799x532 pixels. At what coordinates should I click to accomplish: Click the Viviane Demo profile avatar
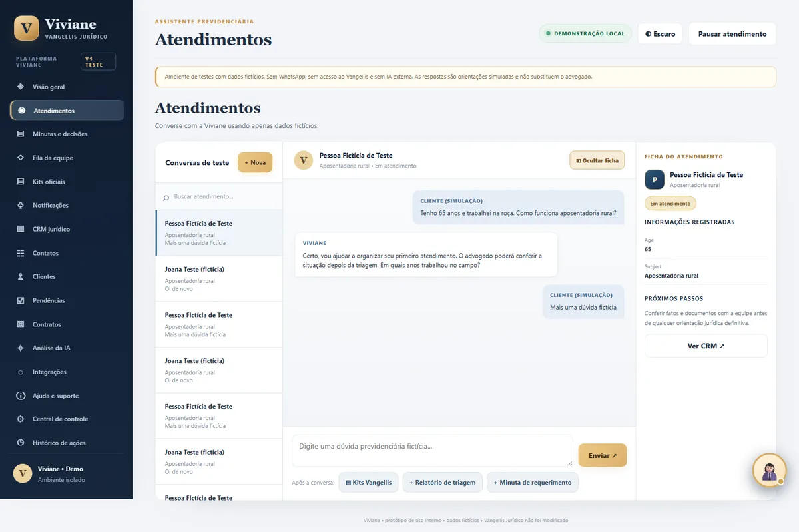(x=23, y=474)
